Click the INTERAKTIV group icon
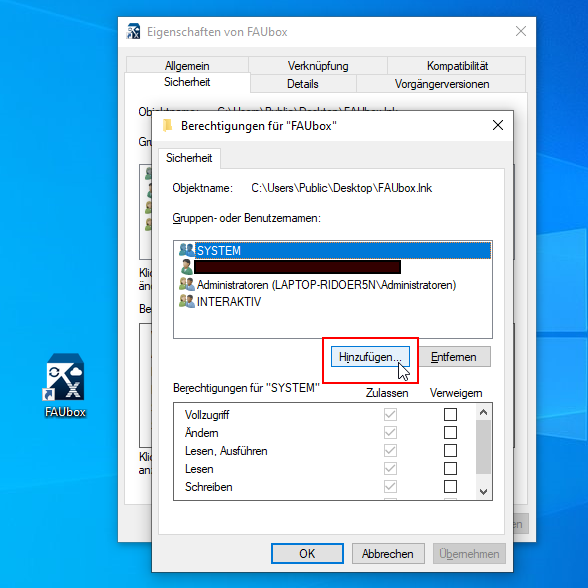Screen dimensions: 588x588 (x=187, y=301)
